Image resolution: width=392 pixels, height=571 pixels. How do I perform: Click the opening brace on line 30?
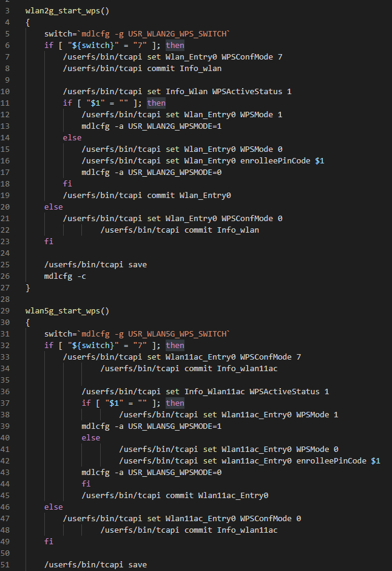tap(28, 323)
